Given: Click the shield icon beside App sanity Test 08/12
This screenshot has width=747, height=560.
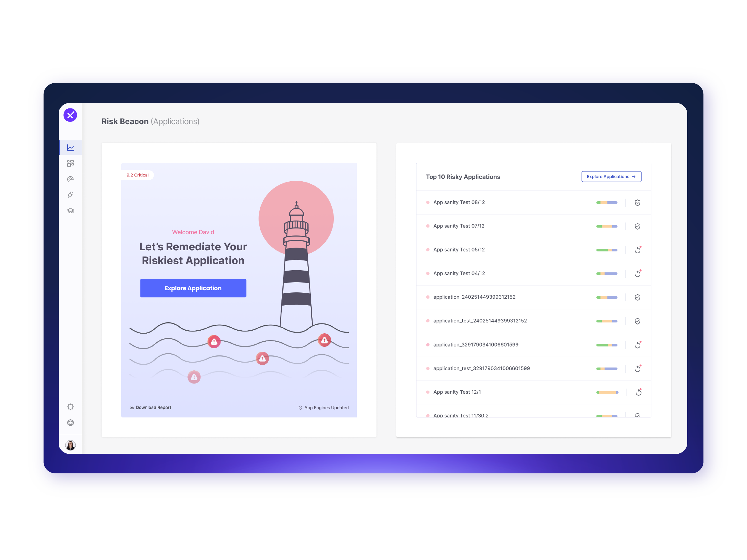Looking at the screenshot, I should click(x=638, y=202).
